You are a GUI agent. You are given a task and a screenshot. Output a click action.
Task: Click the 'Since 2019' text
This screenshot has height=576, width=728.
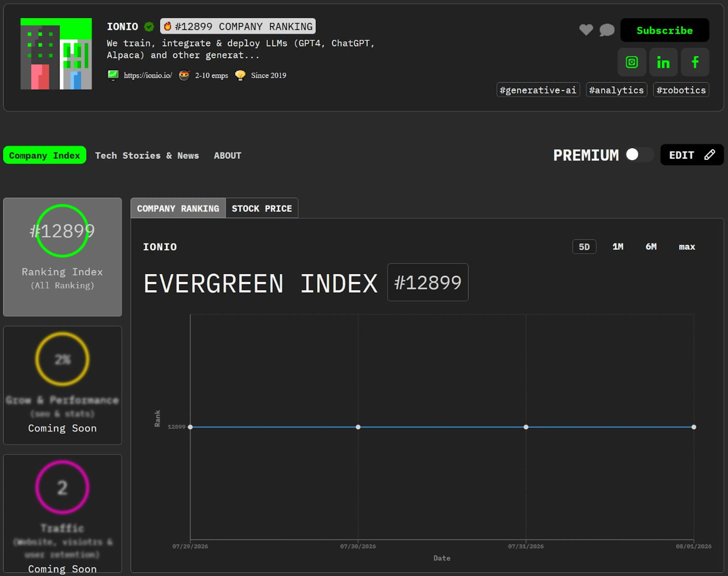(x=269, y=75)
